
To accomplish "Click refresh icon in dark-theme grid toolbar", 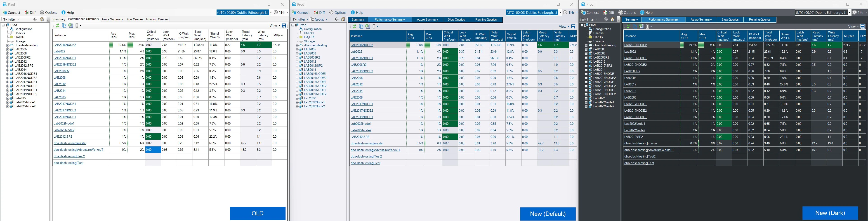I will point(628,26).
